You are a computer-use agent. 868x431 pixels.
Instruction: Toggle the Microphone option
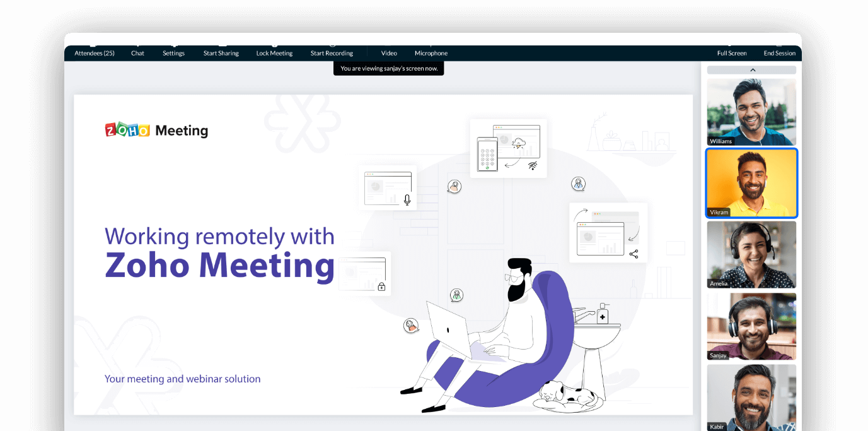click(x=431, y=53)
